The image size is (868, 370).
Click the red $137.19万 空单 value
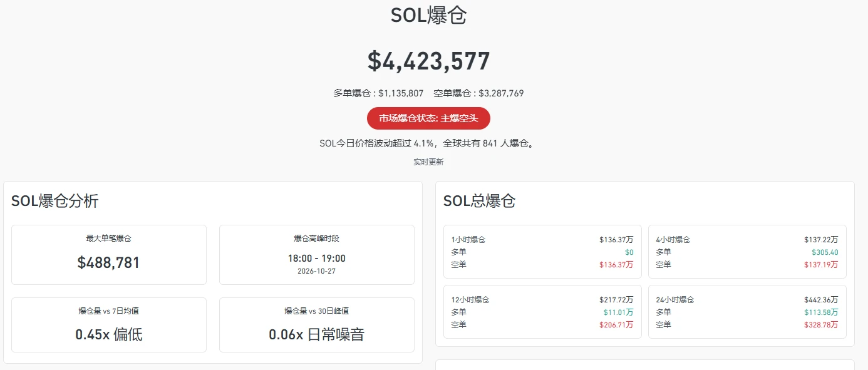(821, 265)
